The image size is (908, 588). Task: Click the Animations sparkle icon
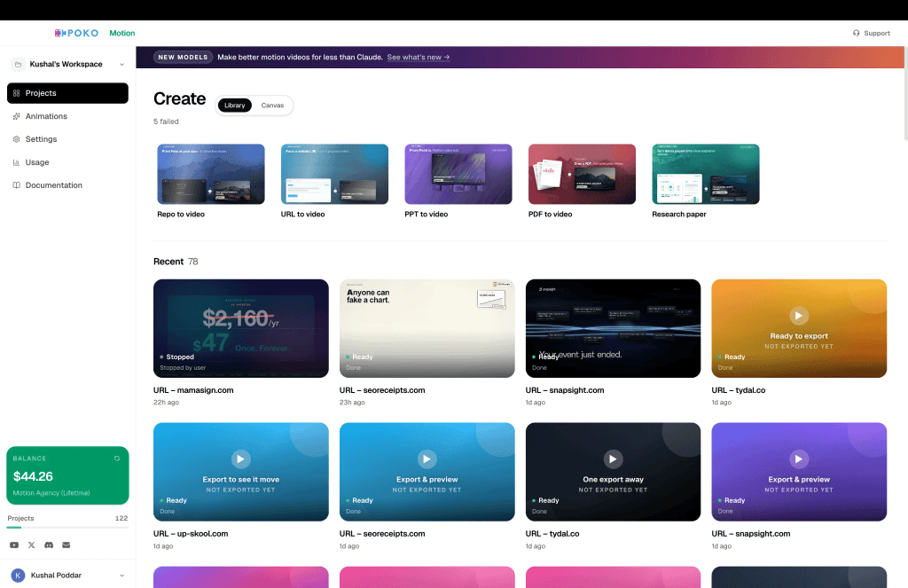pos(16,116)
